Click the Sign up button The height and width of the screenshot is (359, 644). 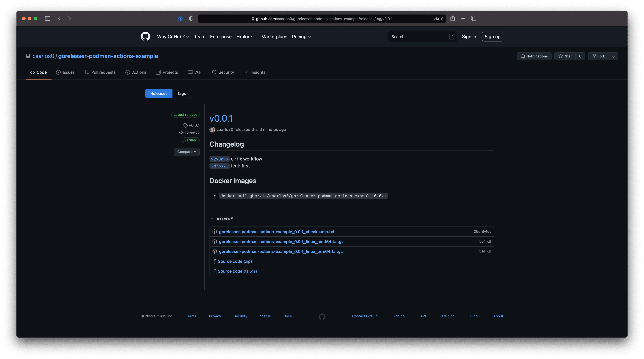(492, 36)
